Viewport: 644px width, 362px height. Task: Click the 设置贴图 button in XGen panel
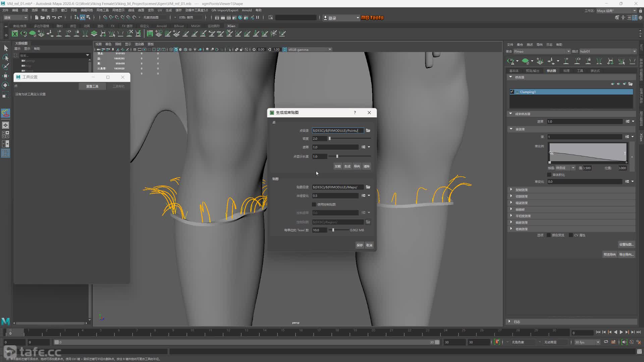[x=626, y=245]
